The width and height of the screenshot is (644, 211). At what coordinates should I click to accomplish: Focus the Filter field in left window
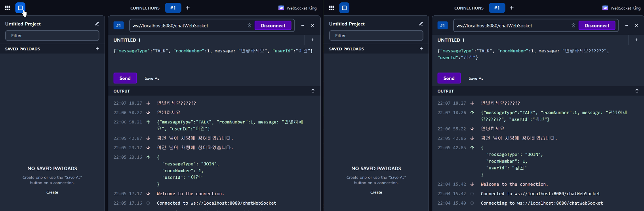click(52, 36)
